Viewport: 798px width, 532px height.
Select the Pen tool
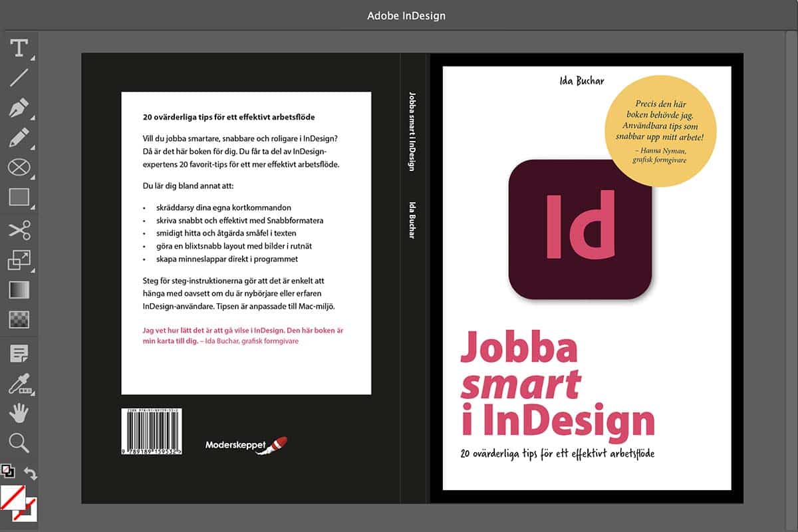19,108
